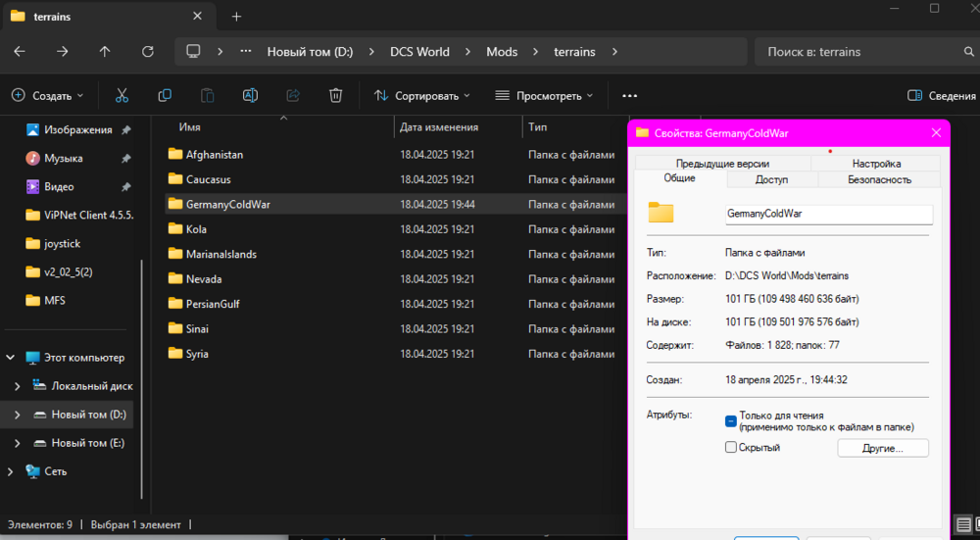Navigate back with the left arrow

coord(20,51)
